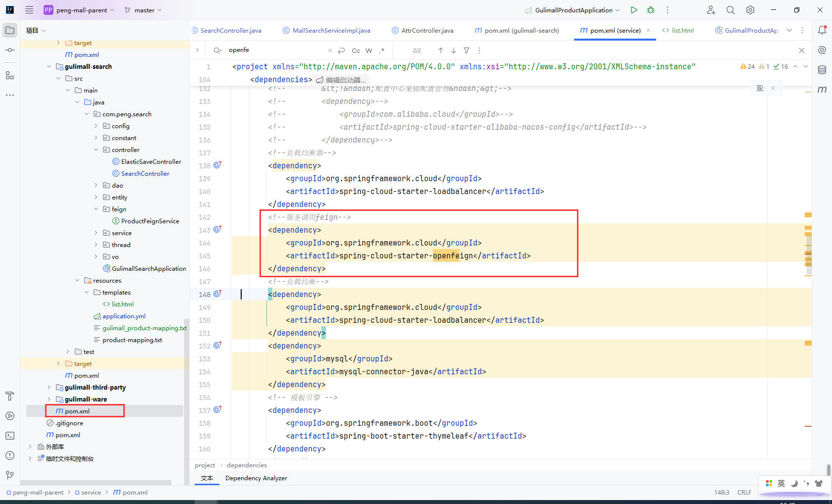This screenshot has height=504, width=832.
Task: Switch to list.html tab
Action: click(678, 30)
